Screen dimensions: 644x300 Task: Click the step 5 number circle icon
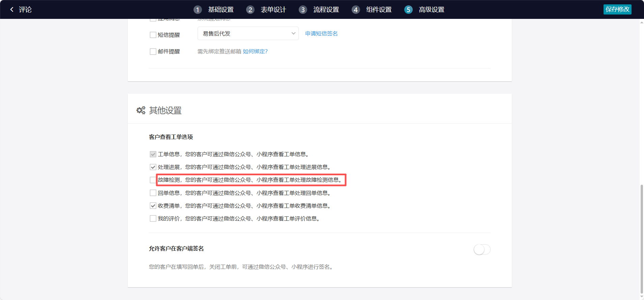(408, 10)
